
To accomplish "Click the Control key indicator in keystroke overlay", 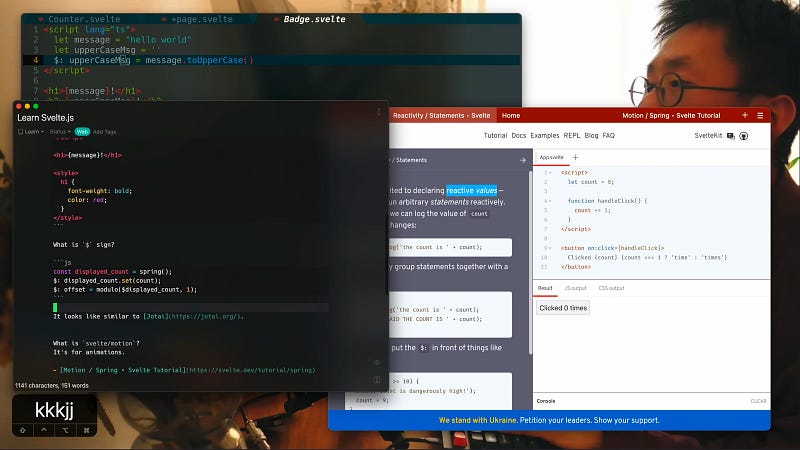I will 44,431.
